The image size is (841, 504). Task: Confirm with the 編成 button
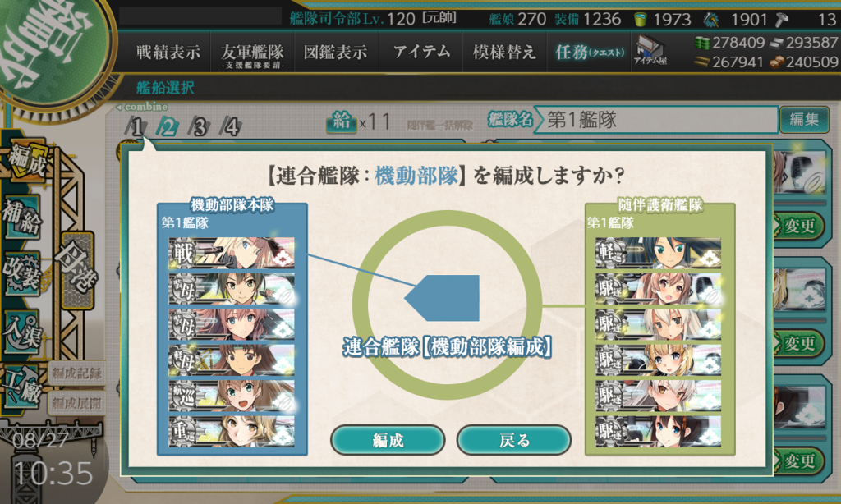(388, 440)
